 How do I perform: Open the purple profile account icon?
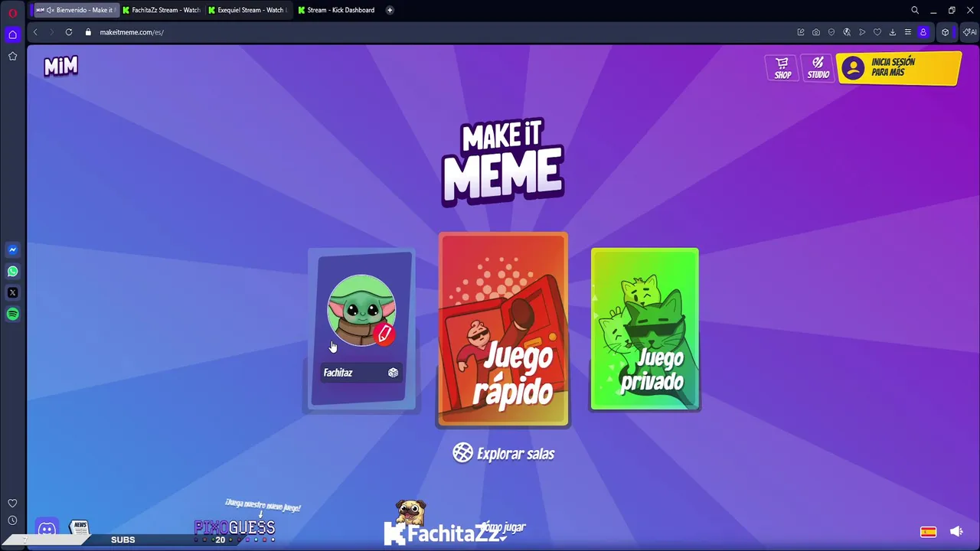coord(923,32)
